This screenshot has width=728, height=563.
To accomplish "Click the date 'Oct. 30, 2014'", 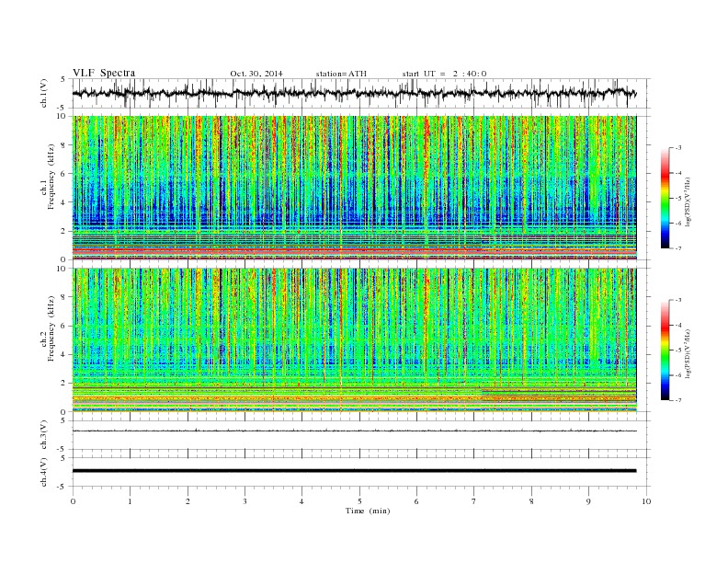I will (256, 74).
